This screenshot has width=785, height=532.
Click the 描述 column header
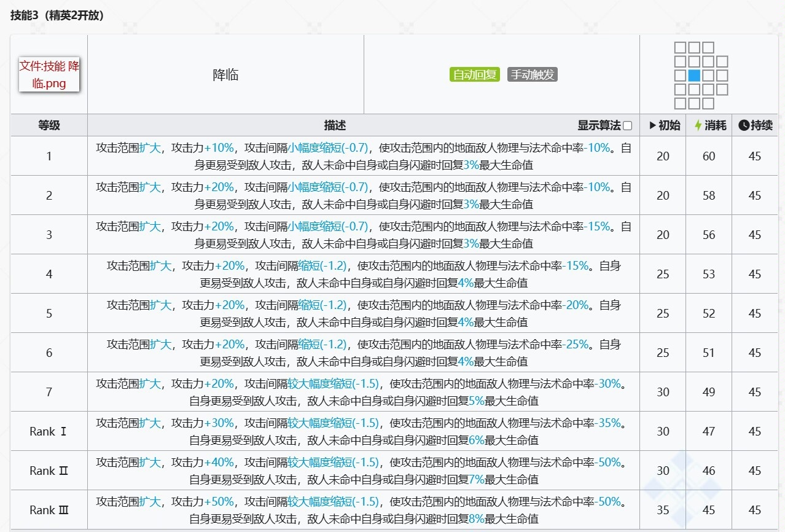(x=335, y=125)
